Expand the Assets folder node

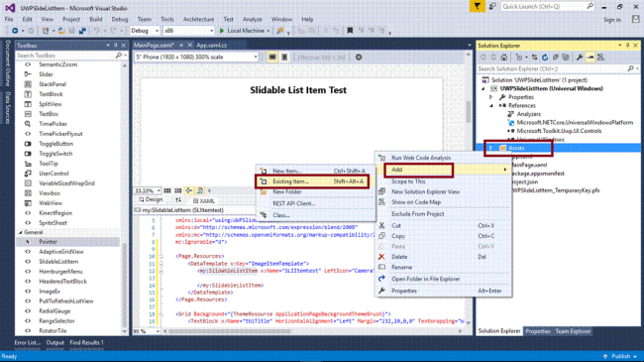click(x=490, y=148)
